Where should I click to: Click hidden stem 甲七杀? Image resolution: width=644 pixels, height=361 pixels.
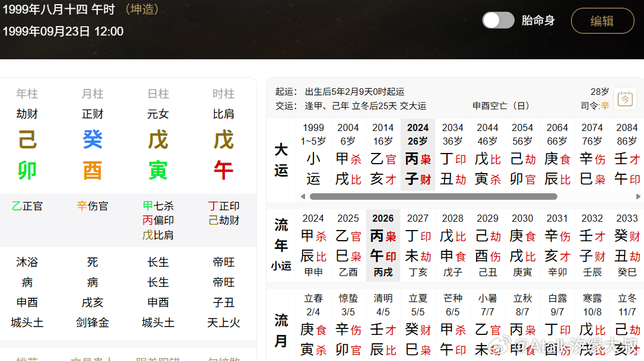(158, 206)
